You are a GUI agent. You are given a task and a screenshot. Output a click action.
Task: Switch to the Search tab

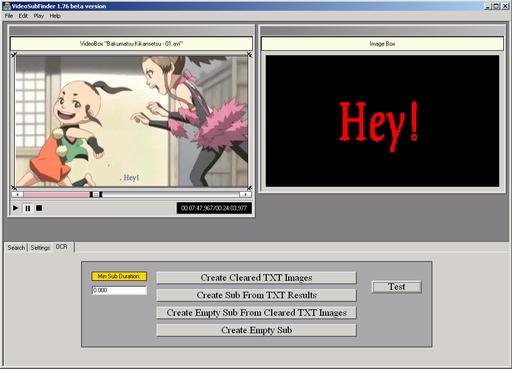tap(16, 248)
